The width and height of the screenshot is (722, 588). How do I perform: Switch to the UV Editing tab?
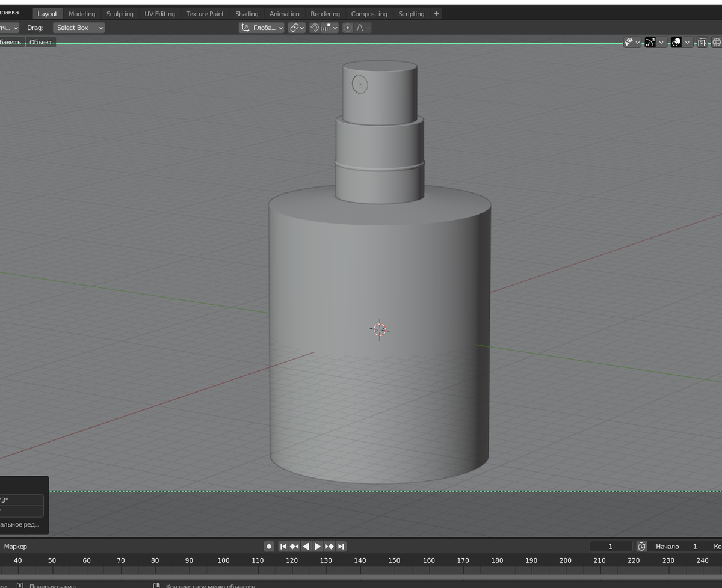[x=159, y=14]
